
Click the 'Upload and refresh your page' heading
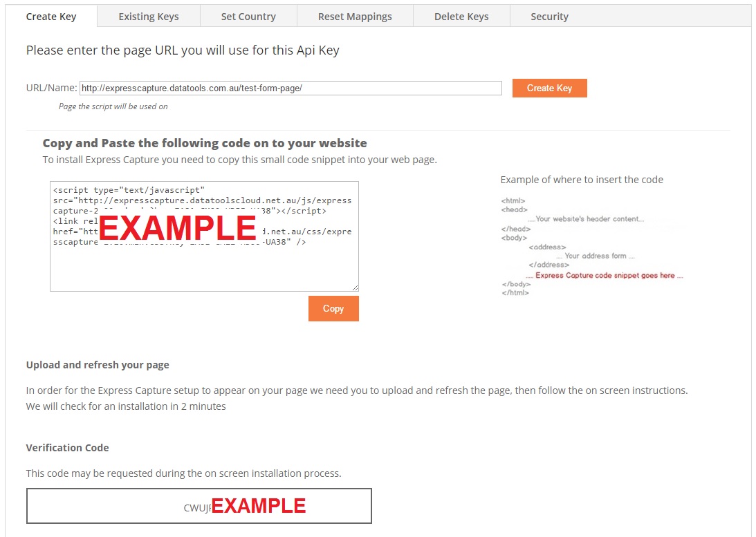(x=98, y=365)
